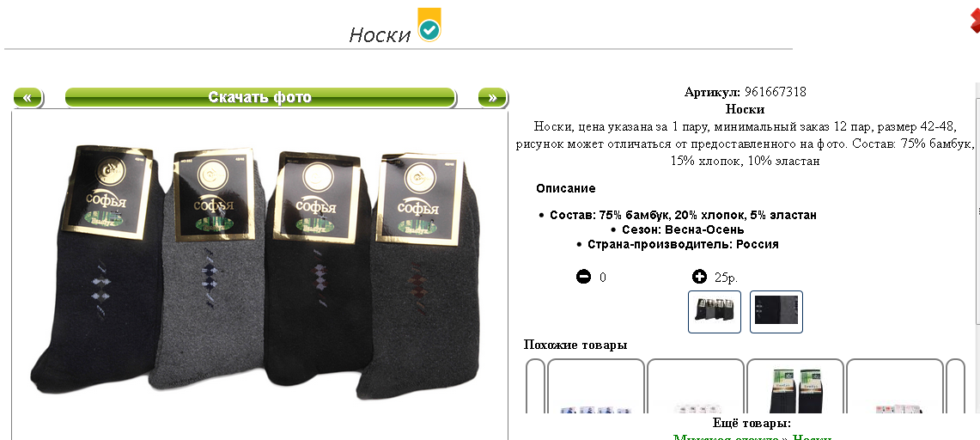Close the product popup with red X
The height and width of the screenshot is (440, 980).
click(x=974, y=21)
